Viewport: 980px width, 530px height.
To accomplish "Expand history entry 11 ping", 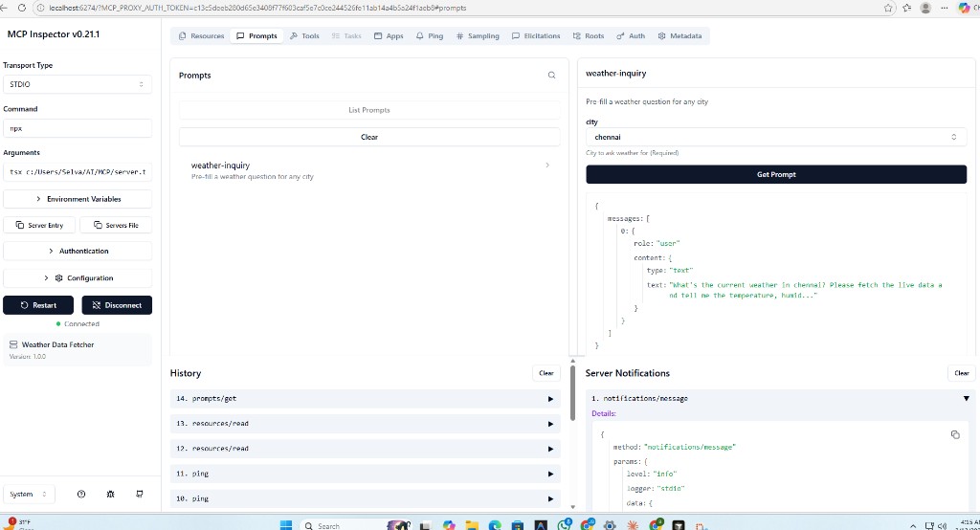I will pyautogui.click(x=365, y=474).
